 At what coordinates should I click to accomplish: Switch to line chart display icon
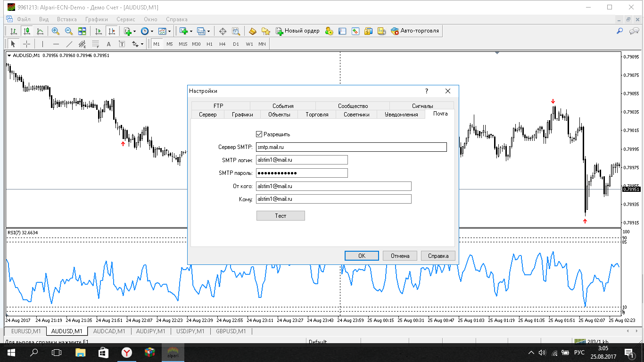[40, 31]
